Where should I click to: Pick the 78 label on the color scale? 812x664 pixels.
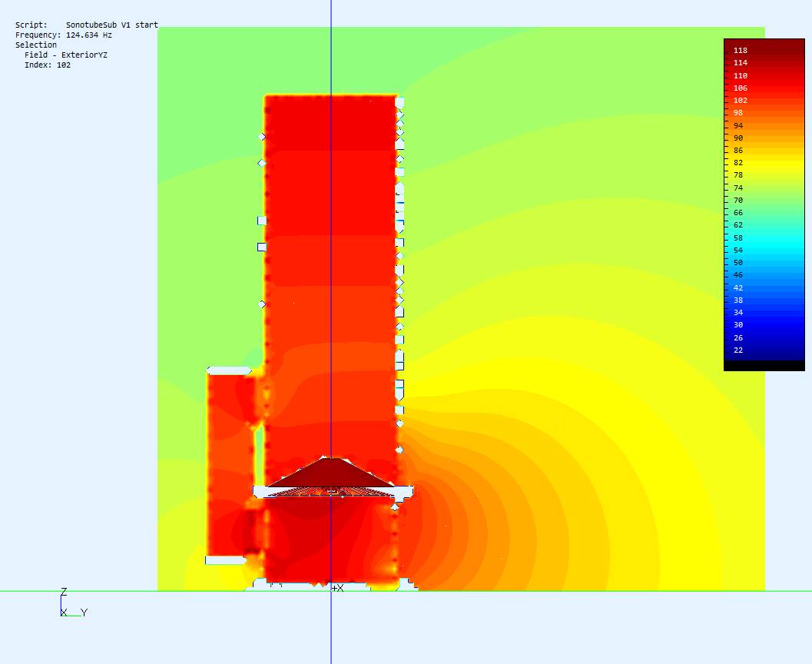click(738, 175)
